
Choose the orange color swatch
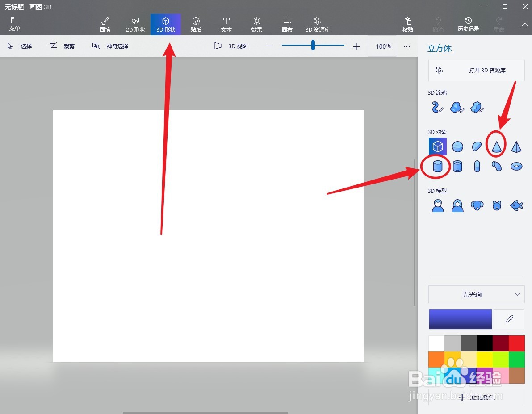tap(437, 360)
